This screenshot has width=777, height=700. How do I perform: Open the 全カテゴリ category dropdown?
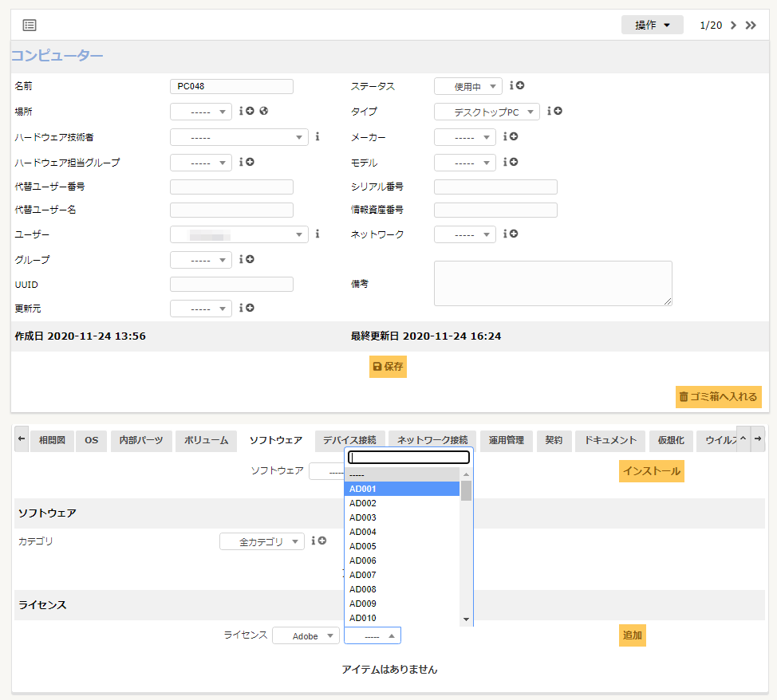[x=262, y=542]
